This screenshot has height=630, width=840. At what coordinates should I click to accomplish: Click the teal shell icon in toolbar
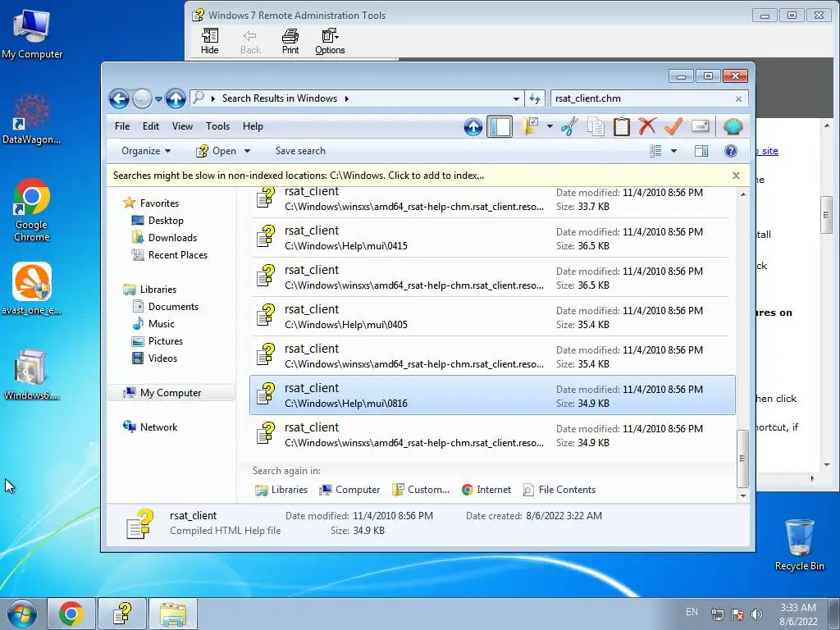[x=733, y=127]
